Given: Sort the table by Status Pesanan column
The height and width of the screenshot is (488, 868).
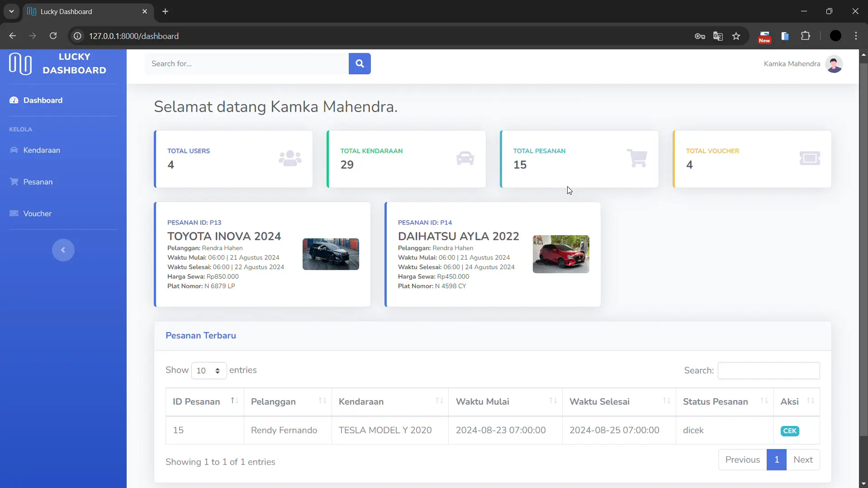Looking at the screenshot, I should 724,402.
